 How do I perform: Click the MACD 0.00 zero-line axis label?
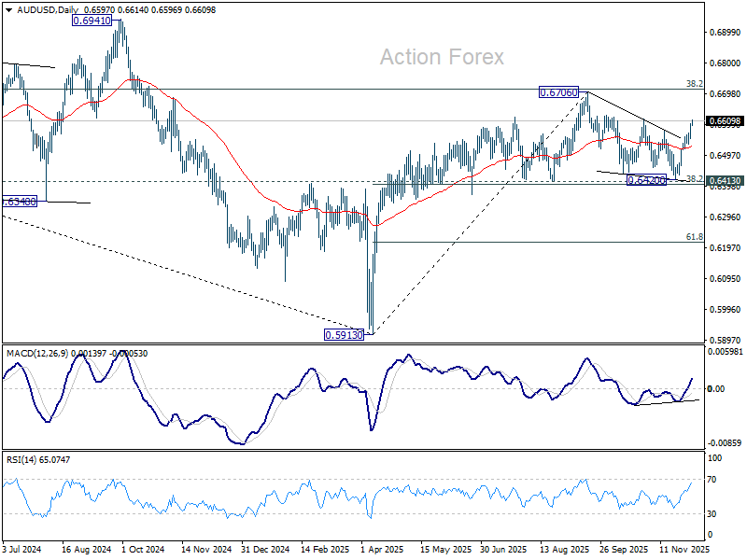click(x=716, y=388)
